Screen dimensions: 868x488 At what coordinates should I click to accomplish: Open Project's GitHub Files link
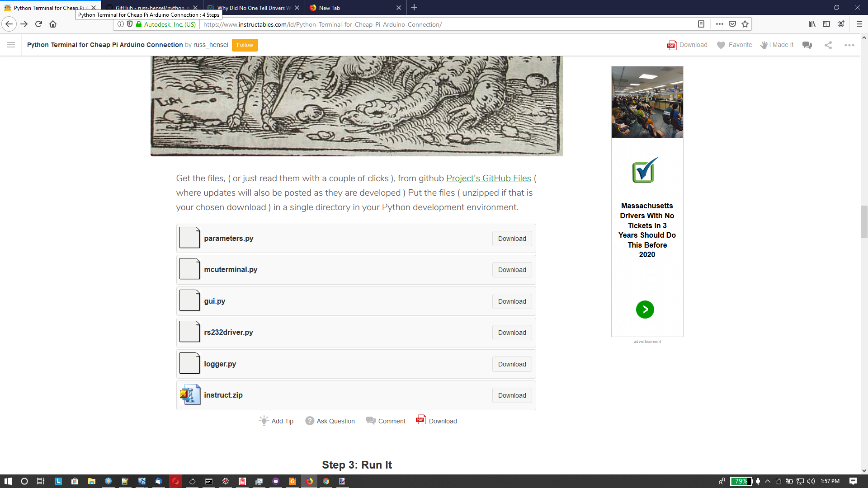coord(488,178)
